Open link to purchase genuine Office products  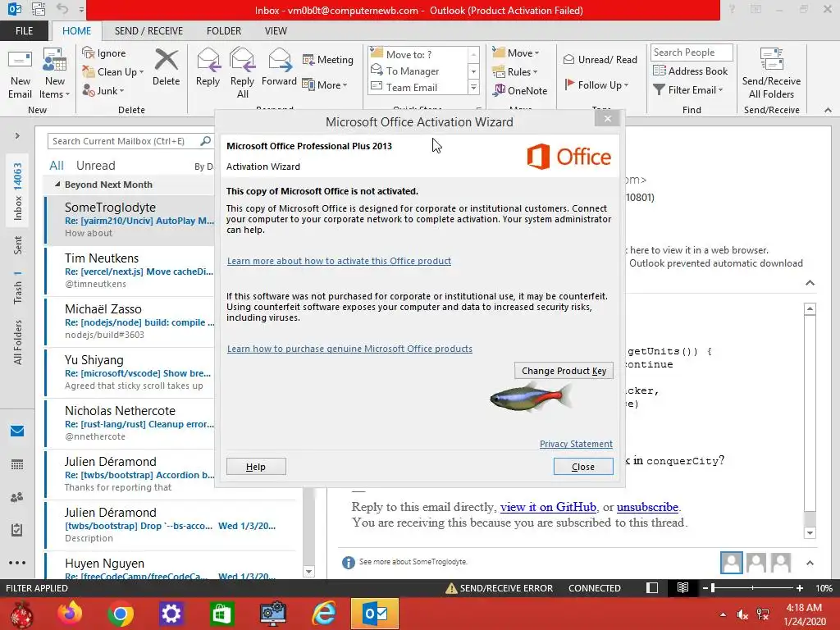[349, 349]
